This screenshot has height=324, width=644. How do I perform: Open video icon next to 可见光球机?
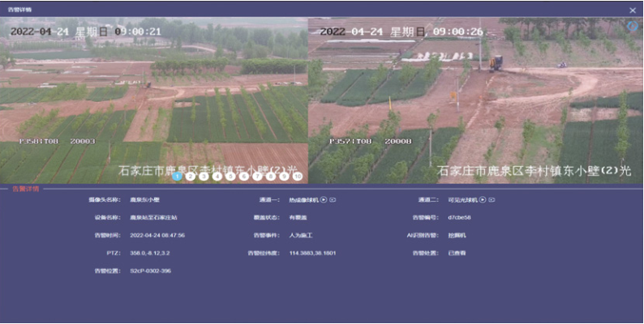tap(492, 199)
